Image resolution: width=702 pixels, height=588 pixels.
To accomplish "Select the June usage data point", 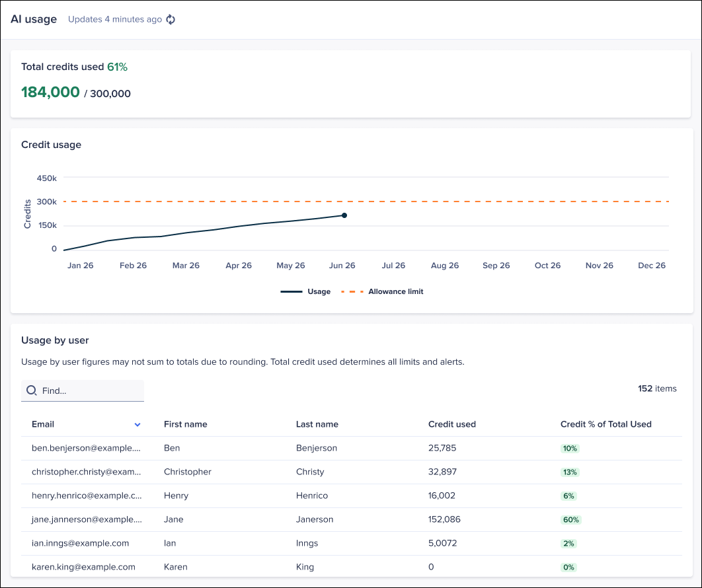I will pos(344,215).
